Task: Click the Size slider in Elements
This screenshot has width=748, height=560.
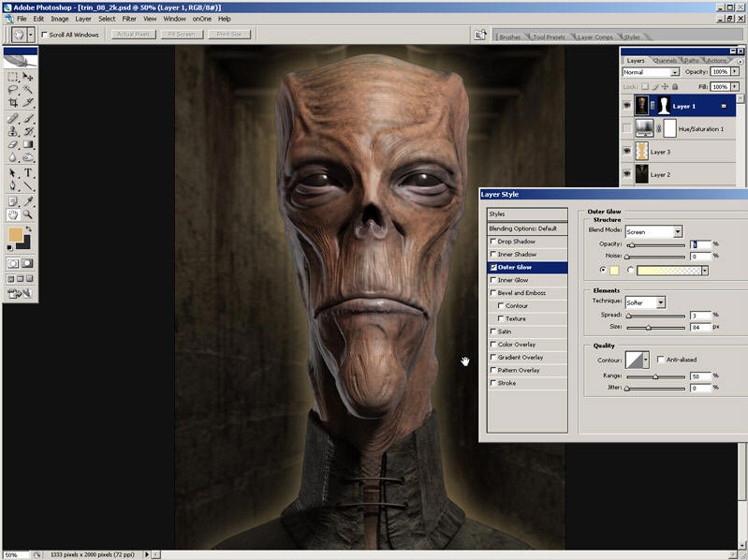Action: pos(655,328)
